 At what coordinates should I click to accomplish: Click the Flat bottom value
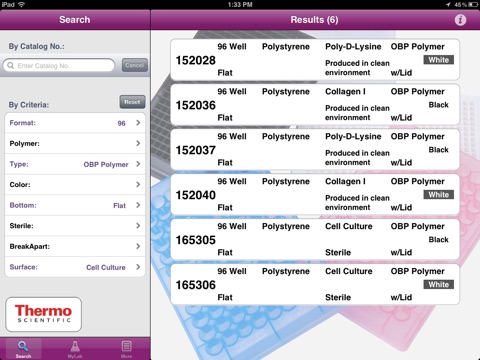click(119, 206)
